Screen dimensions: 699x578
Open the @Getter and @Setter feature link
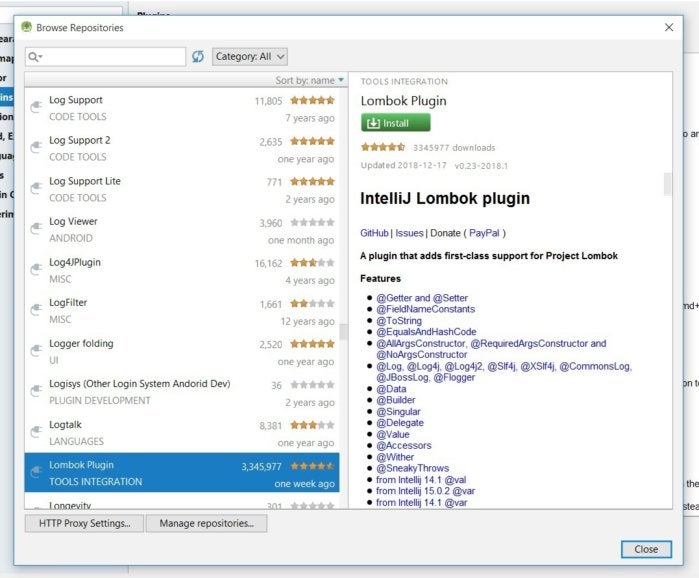[422, 298]
